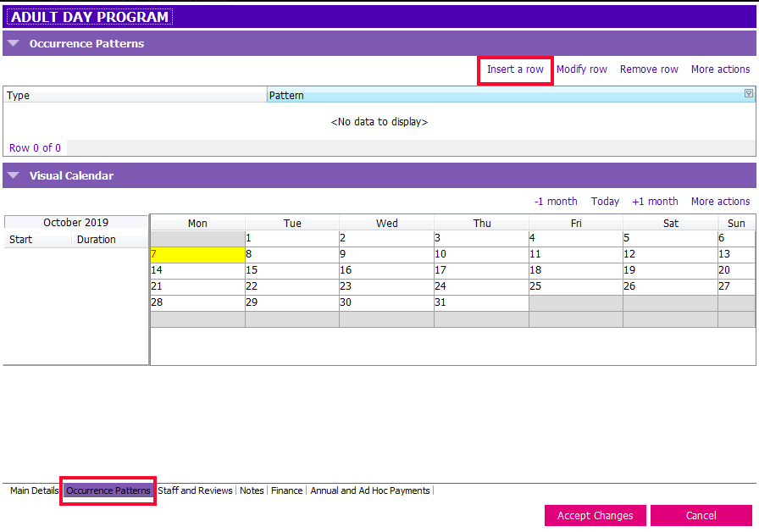759x532 pixels.
Task: Click the Duration column header
Action: click(110, 240)
